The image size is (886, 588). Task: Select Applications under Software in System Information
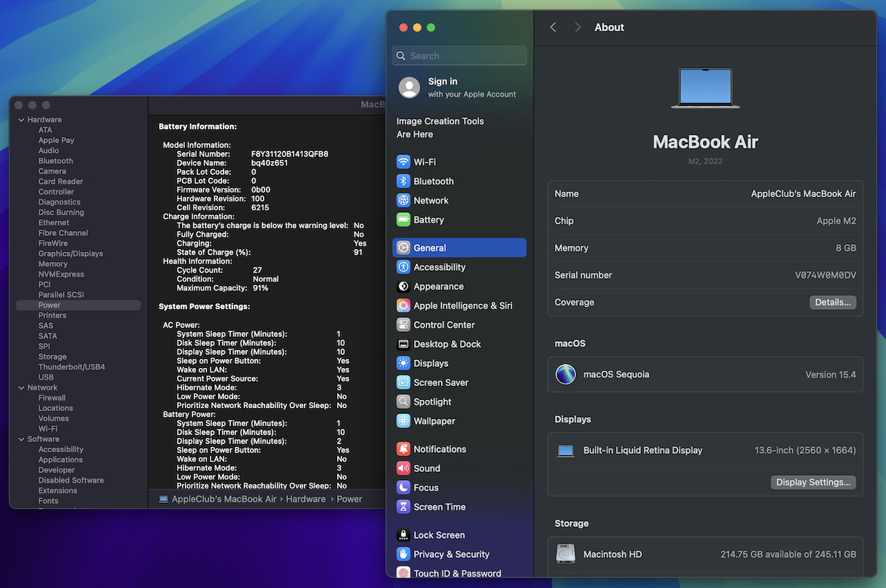pos(60,460)
